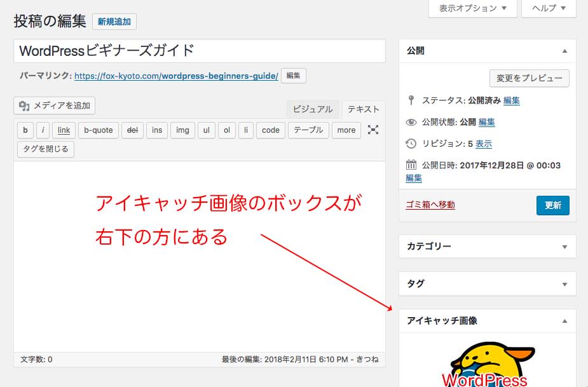588x387 pixels.
Task: Click the 公開日時 calendar icon
Action: coord(411,165)
